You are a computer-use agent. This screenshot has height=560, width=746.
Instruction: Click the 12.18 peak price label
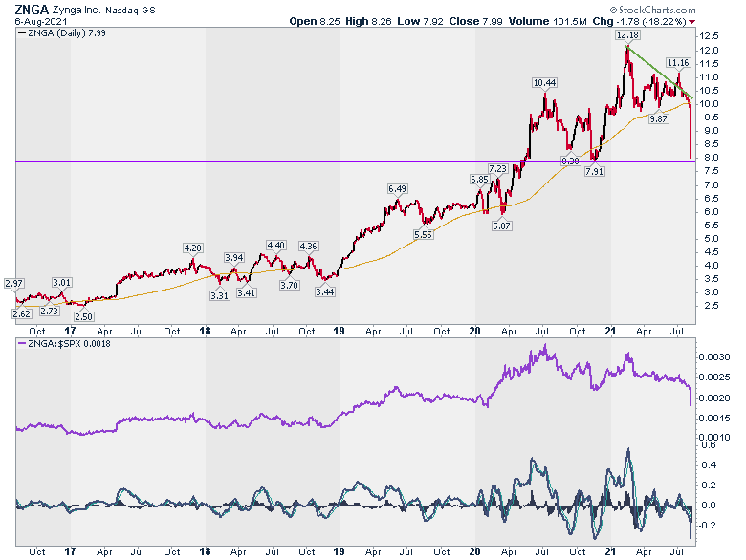(627, 35)
